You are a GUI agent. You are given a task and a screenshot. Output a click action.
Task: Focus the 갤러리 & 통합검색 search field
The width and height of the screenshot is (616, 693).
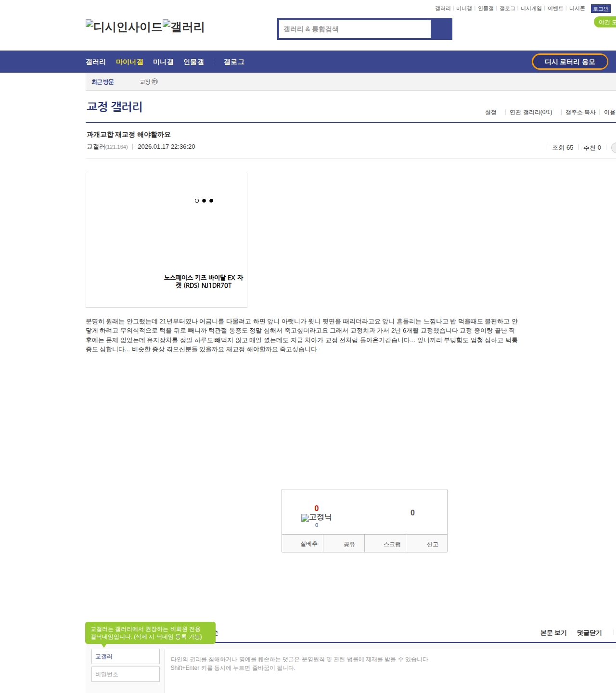tap(355, 29)
